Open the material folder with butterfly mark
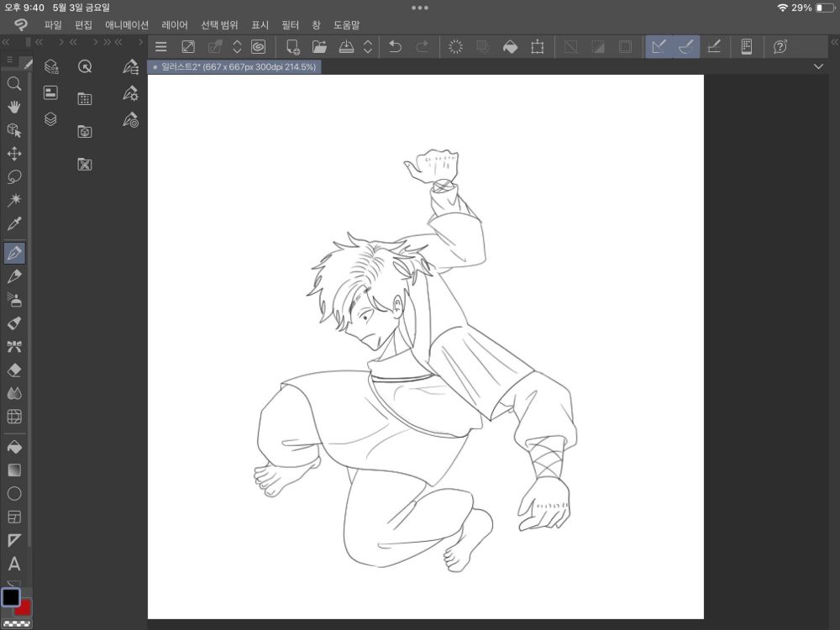Viewport: 840px width, 630px height. pos(85,164)
